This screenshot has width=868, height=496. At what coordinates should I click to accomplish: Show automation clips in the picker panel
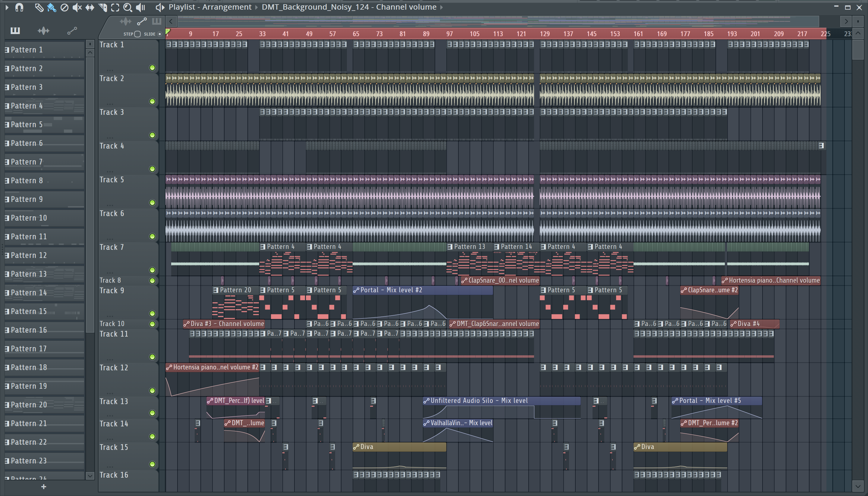(72, 31)
